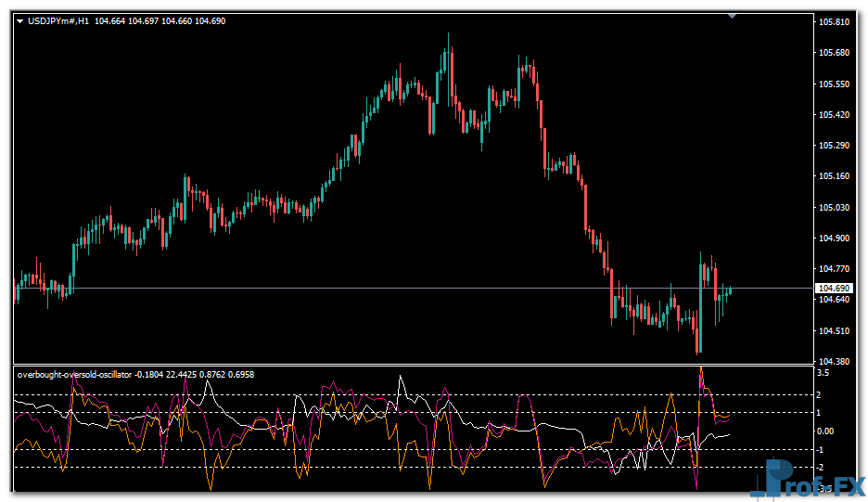Click the dropdown triangle beside USDJPYm#,H1

20,20
